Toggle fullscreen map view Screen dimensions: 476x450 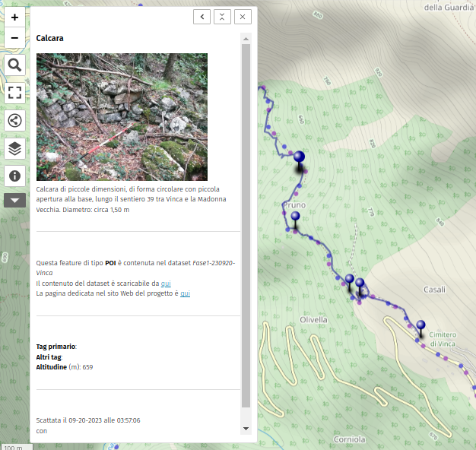[14, 93]
